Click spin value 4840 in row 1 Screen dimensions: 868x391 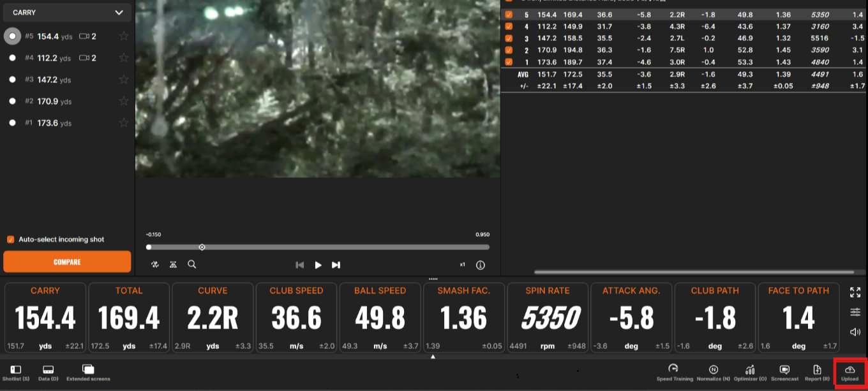pos(819,62)
